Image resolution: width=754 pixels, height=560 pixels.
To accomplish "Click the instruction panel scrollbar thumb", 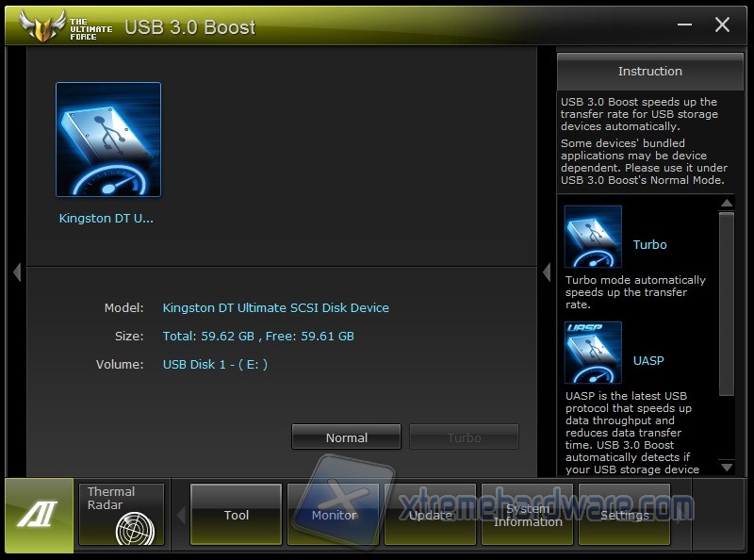I will 726,302.
